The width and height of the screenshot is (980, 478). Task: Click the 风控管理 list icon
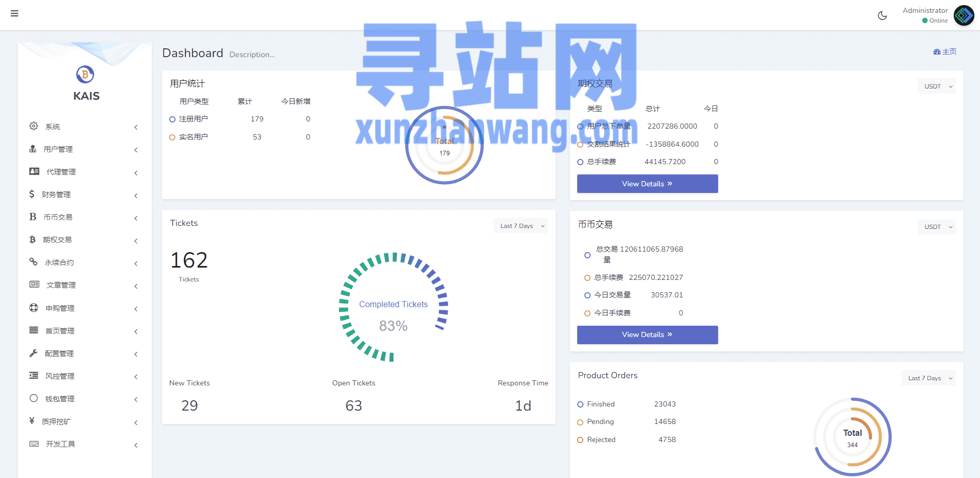[34, 376]
